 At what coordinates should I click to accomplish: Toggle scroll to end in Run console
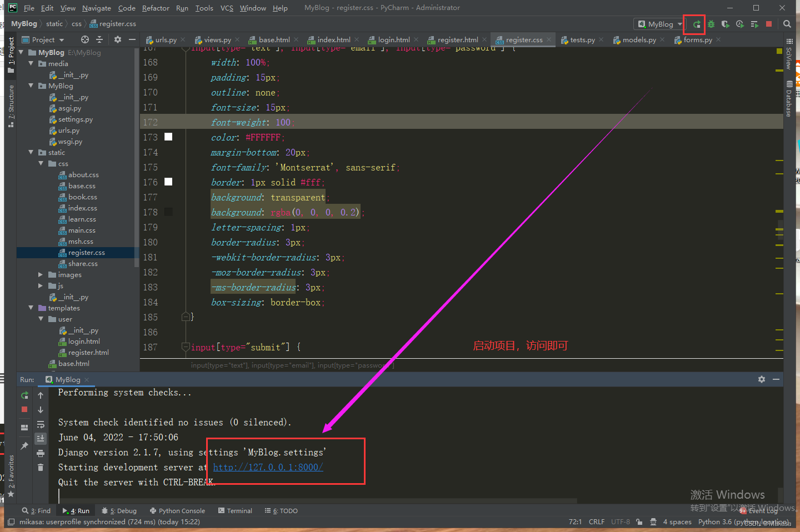pyautogui.click(x=41, y=439)
